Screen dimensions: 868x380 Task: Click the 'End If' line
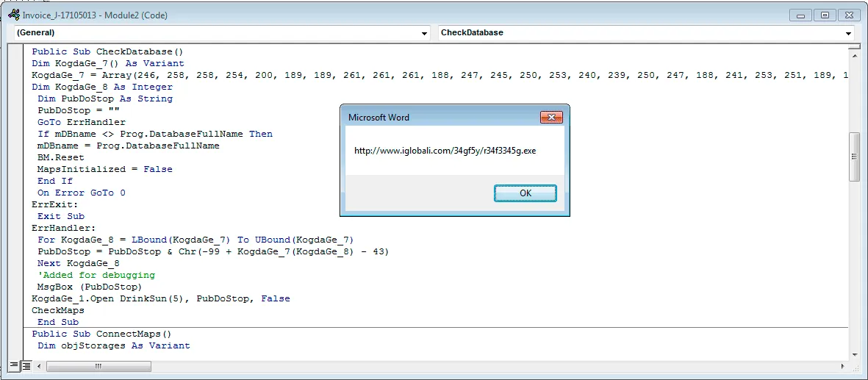(55, 181)
